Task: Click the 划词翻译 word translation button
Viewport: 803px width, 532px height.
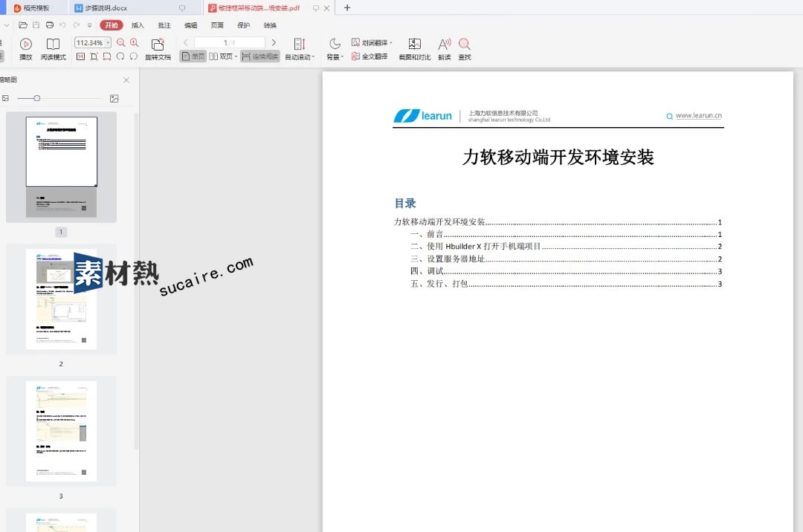Action: [370, 42]
